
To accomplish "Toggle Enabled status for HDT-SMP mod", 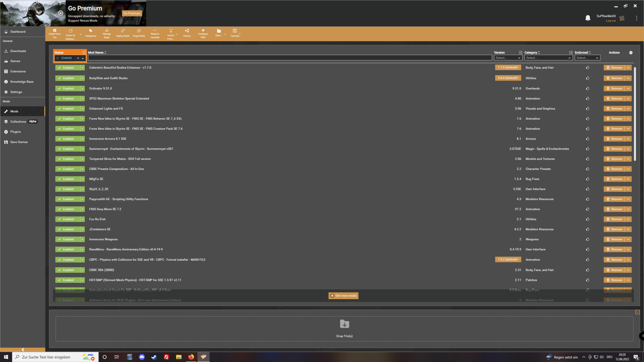I will (x=68, y=280).
